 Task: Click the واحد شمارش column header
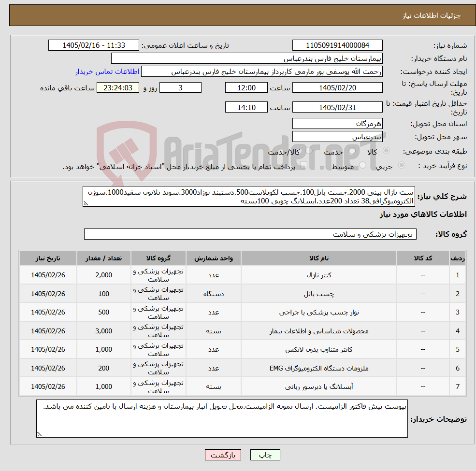pos(214,258)
